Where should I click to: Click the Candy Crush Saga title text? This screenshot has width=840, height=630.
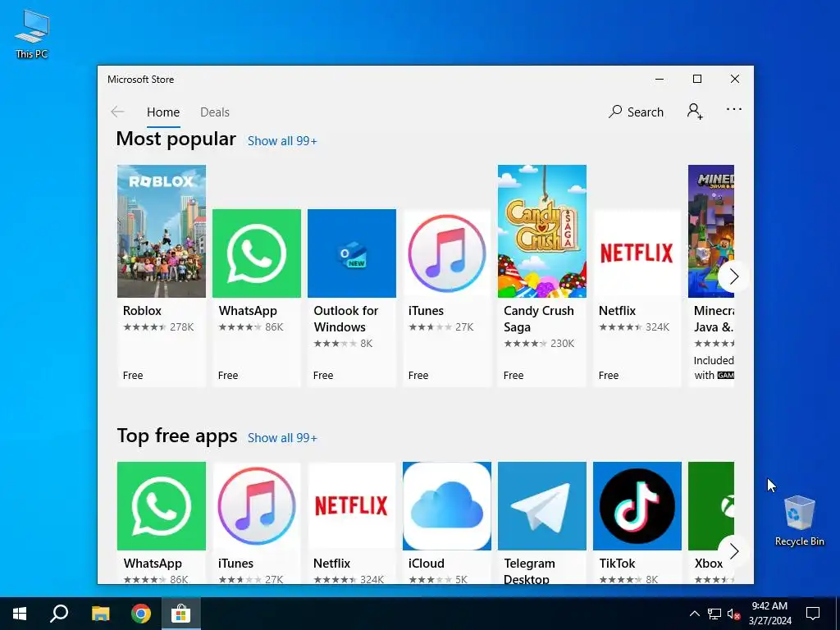tap(538, 319)
